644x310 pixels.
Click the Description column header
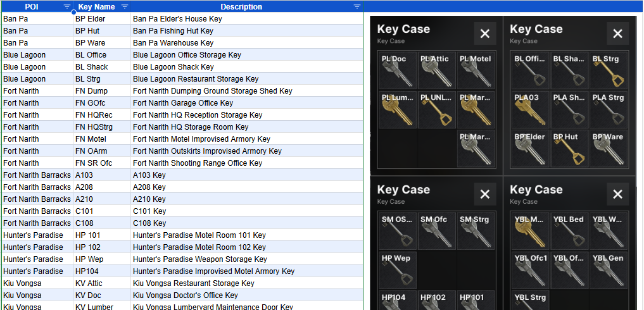coord(247,6)
